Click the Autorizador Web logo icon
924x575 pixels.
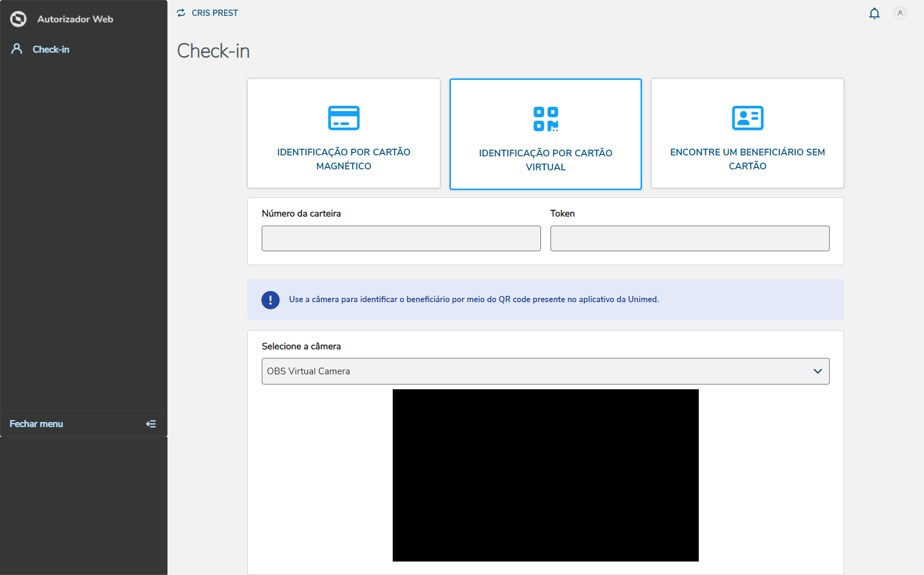point(18,19)
